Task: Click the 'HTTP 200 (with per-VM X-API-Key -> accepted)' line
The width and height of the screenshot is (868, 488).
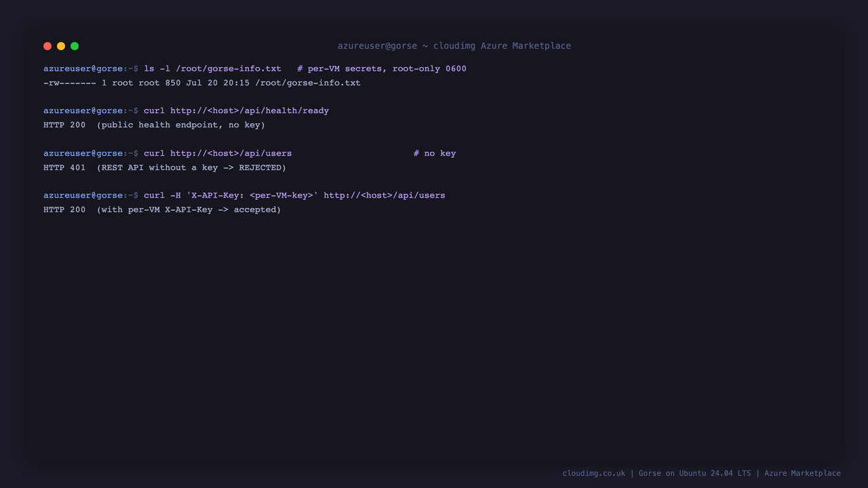Action: coord(162,209)
